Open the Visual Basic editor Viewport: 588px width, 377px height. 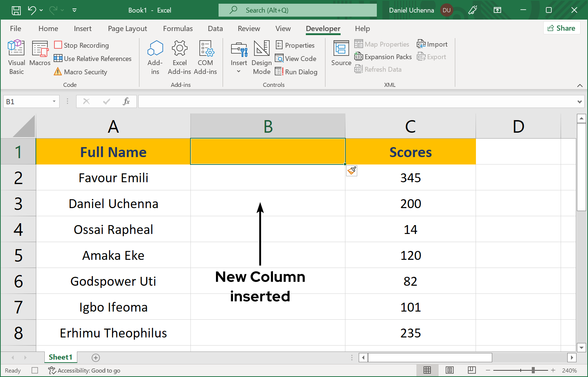16,57
